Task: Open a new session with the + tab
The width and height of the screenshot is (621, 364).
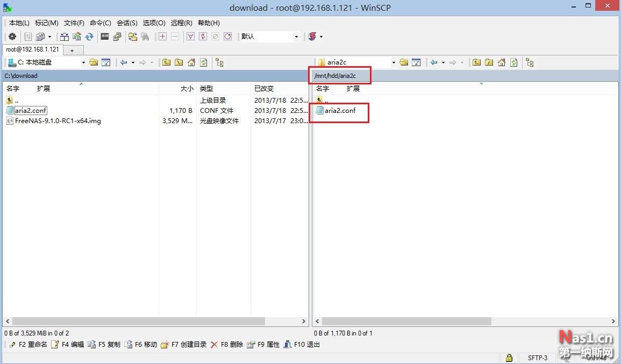Action: [72, 51]
